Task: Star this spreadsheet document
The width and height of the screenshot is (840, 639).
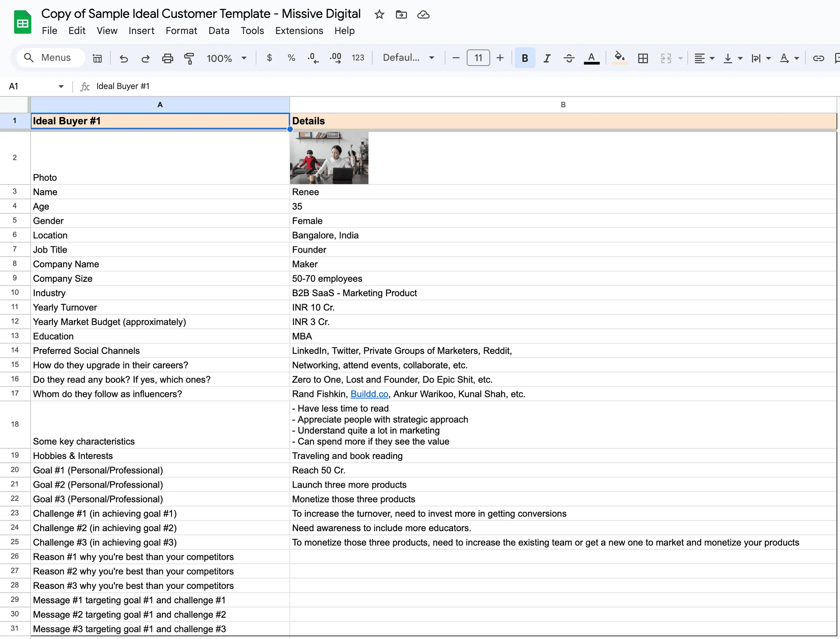Action: click(x=379, y=15)
